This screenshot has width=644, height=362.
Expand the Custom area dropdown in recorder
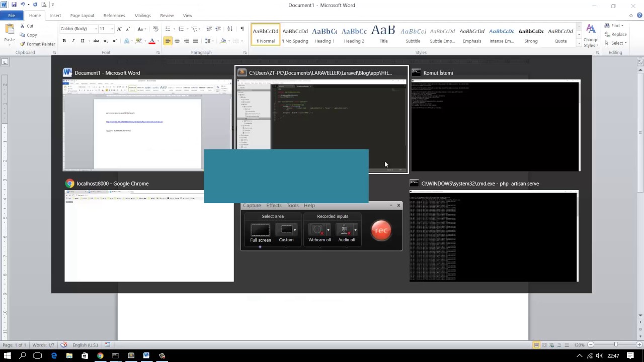[x=294, y=230]
